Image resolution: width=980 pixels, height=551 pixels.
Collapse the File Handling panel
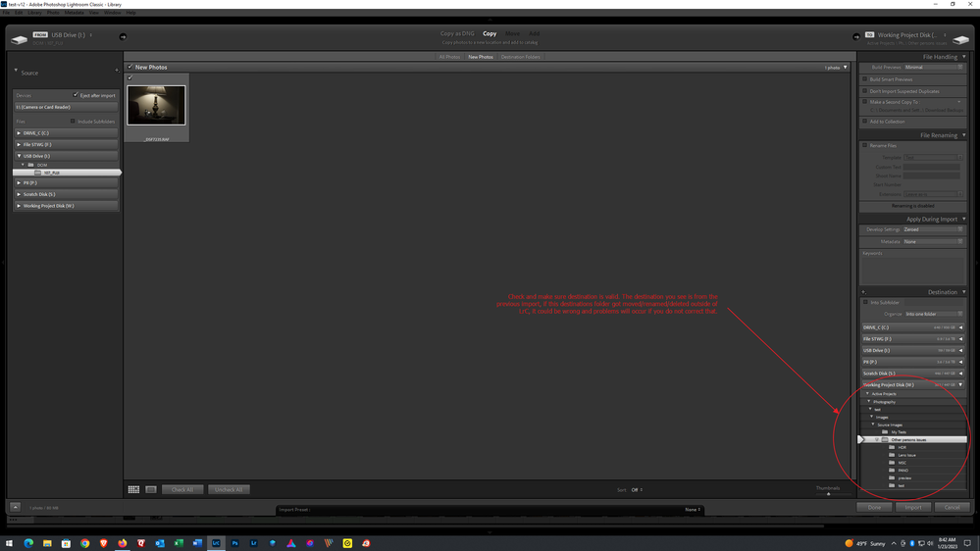pos(963,57)
